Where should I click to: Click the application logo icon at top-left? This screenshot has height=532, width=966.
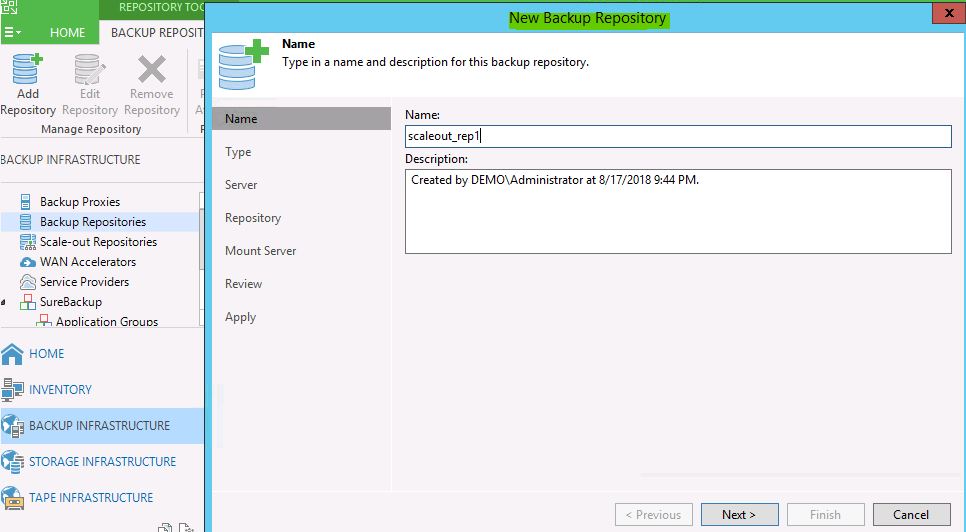9,7
